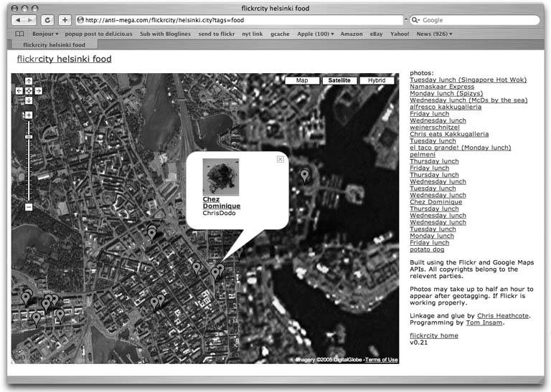The width and height of the screenshot is (551, 392).
Task: Click the map zoom out minus button
Action: [29, 207]
